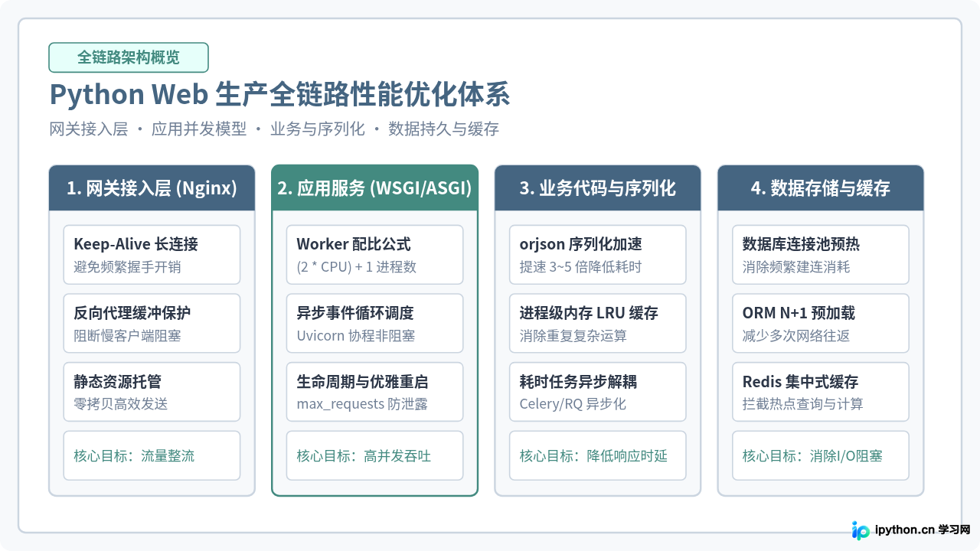Select the "异步事件循环调度" card
The height and width of the screenshot is (551, 980).
click(374, 323)
